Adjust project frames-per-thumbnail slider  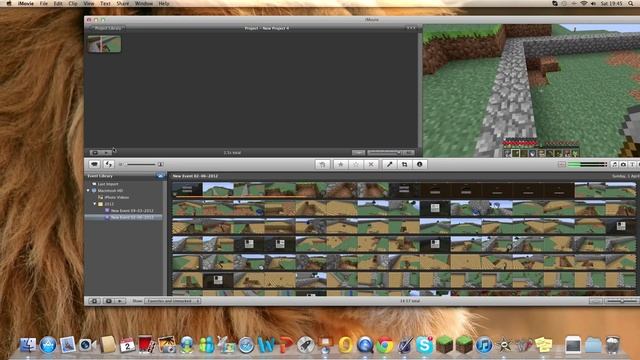pyautogui.click(x=383, y=153)
